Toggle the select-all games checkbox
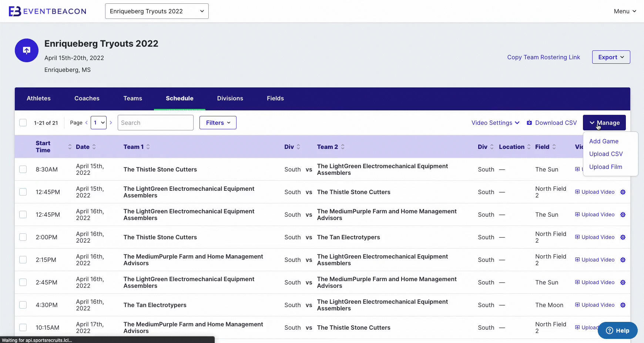This screenshot has width=644, height=343. (x=23, y=123)
